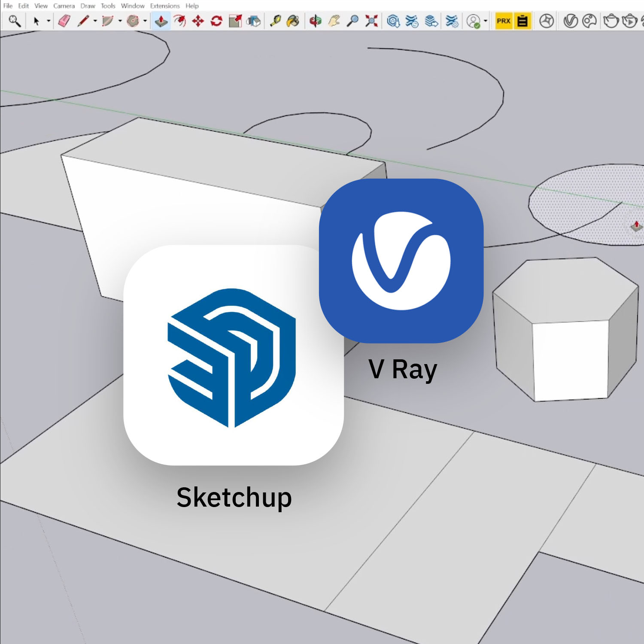This screenshot has width=644, height=644.
Task: Open the Draw menu
Action: (x=88, y=6)
